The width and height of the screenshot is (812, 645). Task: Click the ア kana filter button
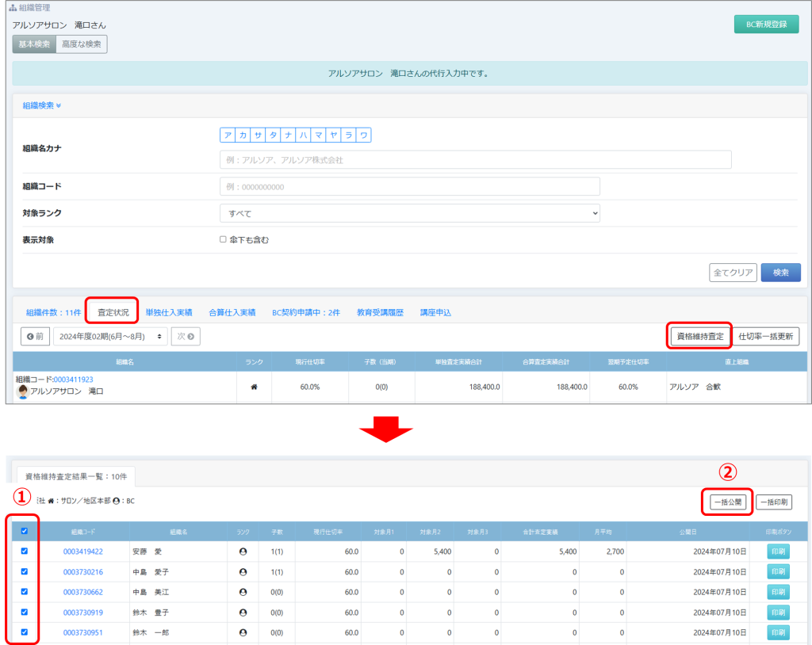pyautogui.click(x=228, y=135)
